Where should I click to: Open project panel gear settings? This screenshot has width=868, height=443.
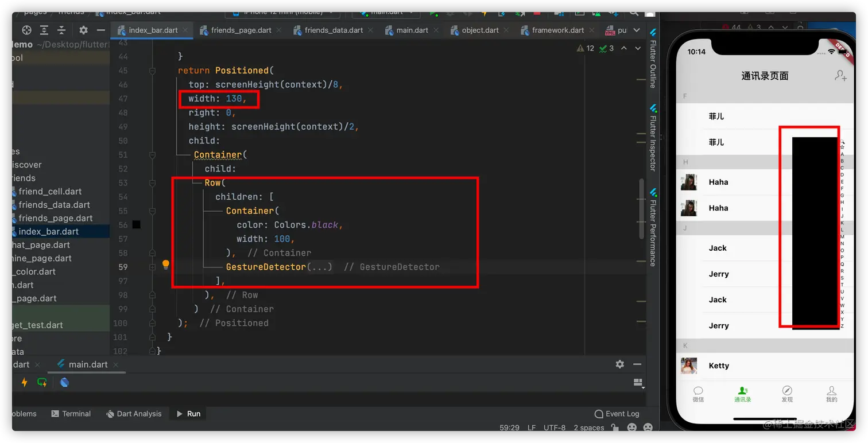[83, 30]
